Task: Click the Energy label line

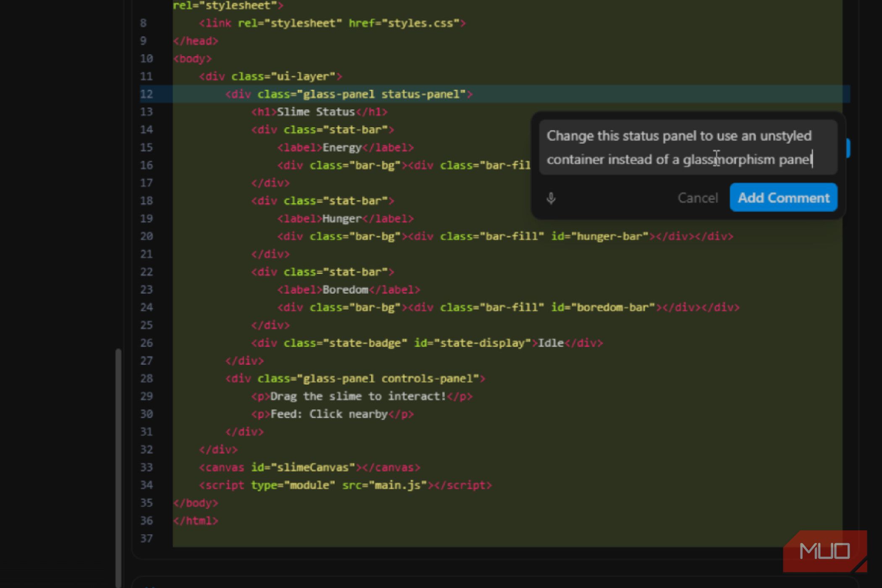Action: click(x=346, y=147)
